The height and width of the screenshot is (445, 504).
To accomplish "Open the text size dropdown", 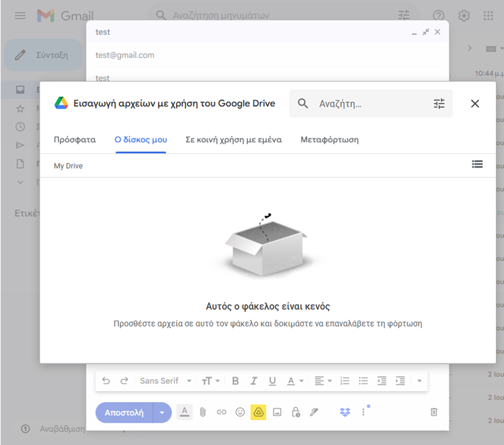I will click(x=210, y=381).
